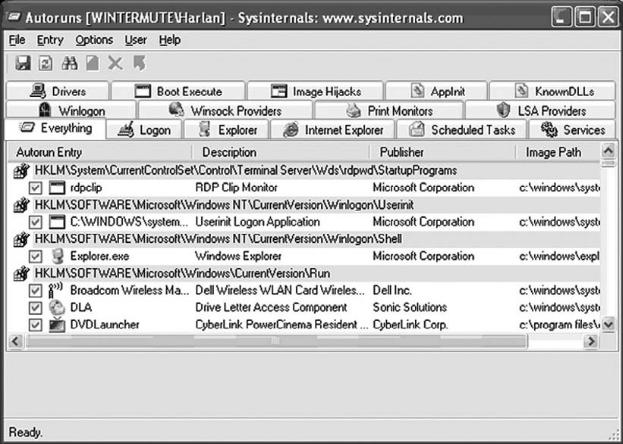The width and height of the screenshot is (623, 444).
Task: Click the Jump To toolbar icon
Action: pos(139,63)
